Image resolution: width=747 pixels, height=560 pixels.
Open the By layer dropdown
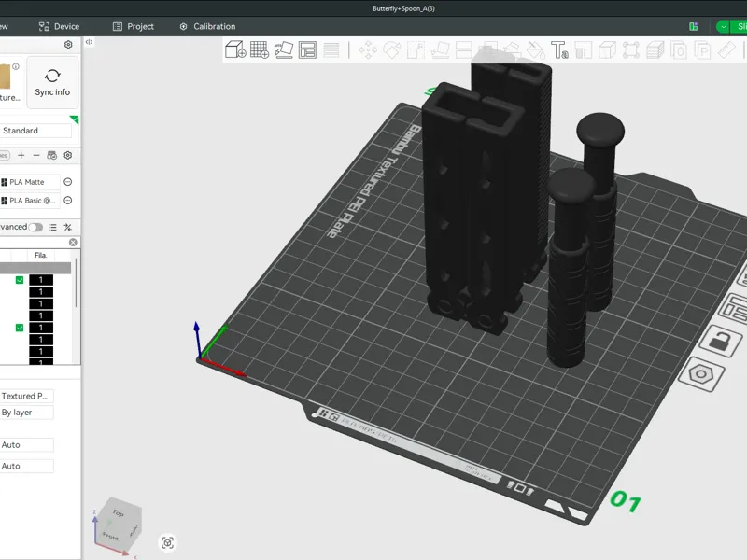click(27, 413)
